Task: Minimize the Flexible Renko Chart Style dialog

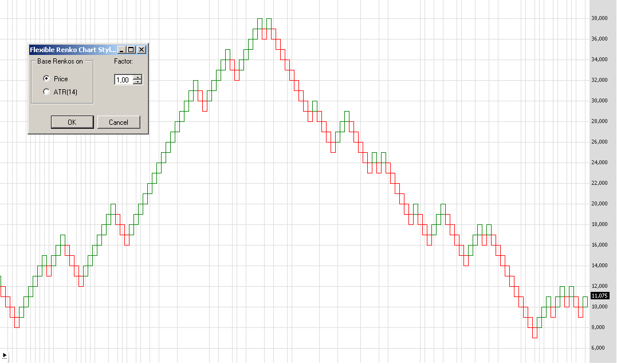Action: 121,50
